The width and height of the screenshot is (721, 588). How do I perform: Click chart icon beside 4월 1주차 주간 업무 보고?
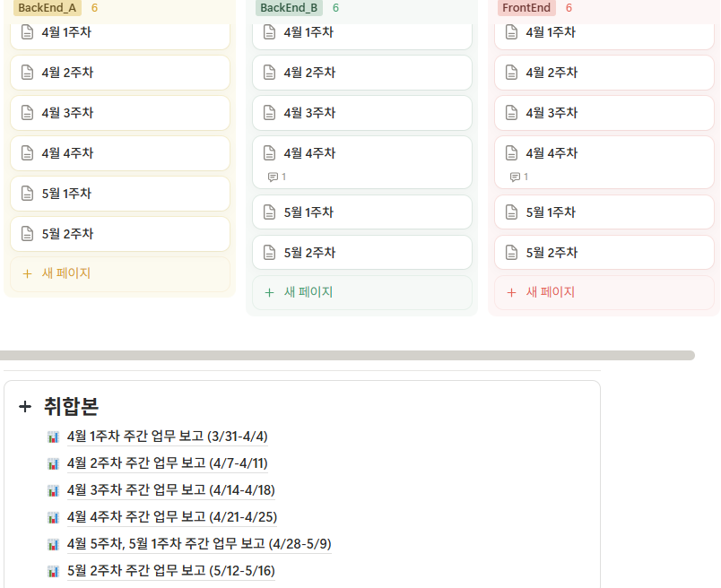pos(53,437)
